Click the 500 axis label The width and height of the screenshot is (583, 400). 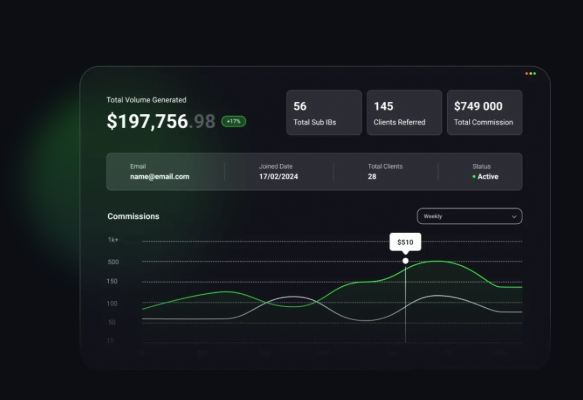pos(113,262)
